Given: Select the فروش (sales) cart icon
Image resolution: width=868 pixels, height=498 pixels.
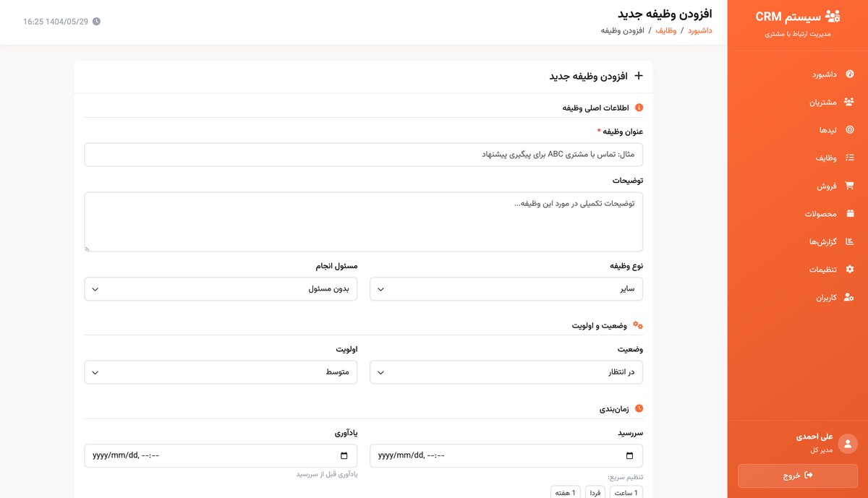Looking at the screenshot, I should [851, 185].
